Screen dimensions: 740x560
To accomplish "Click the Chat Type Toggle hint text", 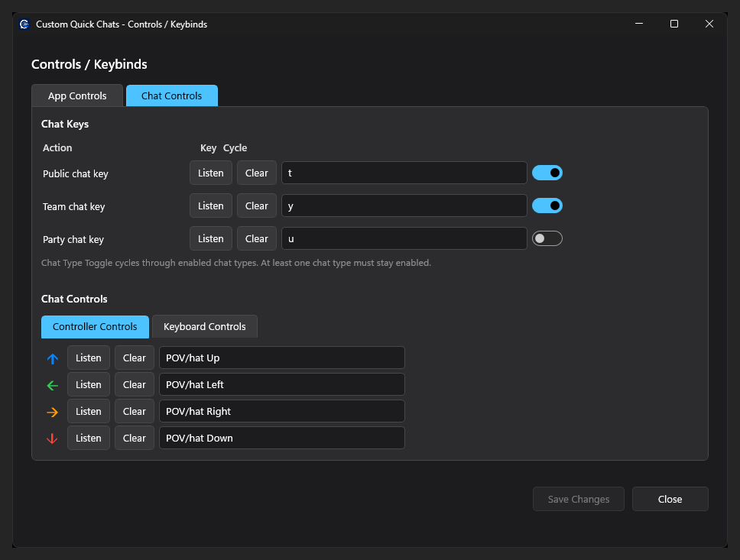I will pos(236,263).
